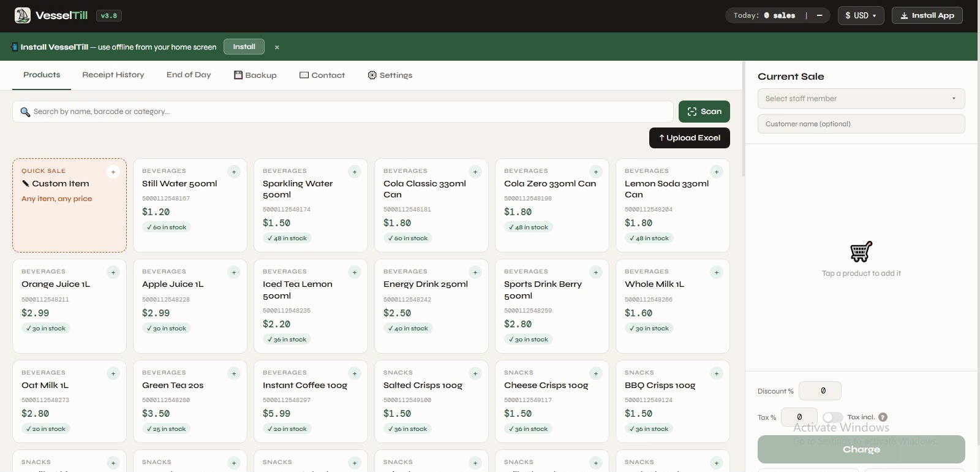This screenshot has width=980, height=472.
Task: Add Oat Milk 1L using plus icon
Action: (x=113, y=373)
